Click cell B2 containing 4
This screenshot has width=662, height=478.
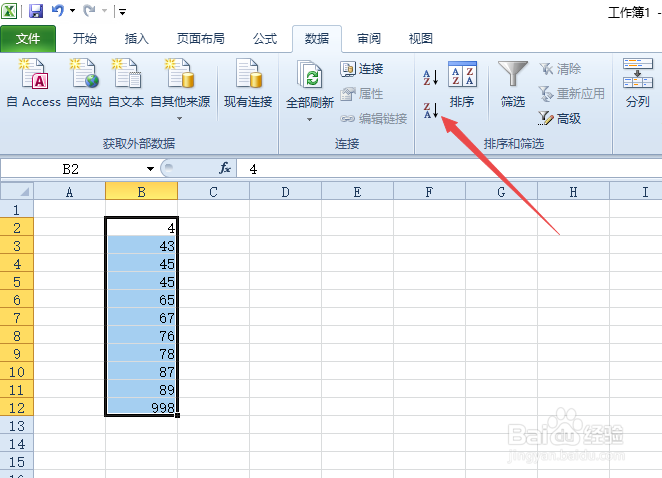tap(141, 228)
